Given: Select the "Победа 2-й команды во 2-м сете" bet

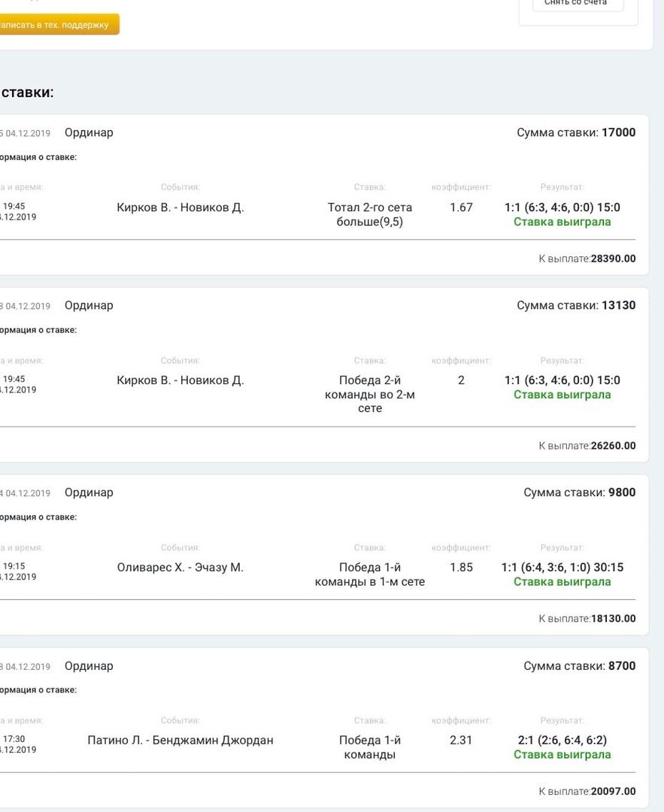Looking at the screenshot, I should (370, 394).
